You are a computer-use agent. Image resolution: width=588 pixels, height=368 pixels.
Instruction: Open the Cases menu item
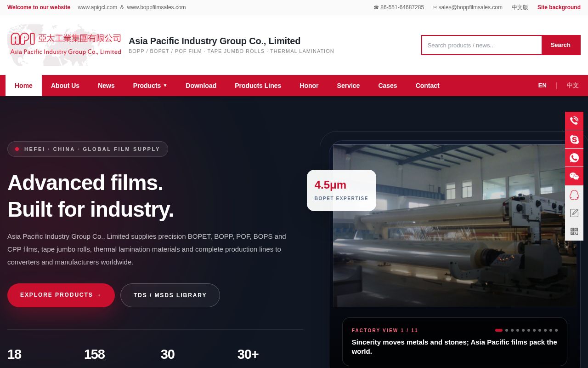388,86
